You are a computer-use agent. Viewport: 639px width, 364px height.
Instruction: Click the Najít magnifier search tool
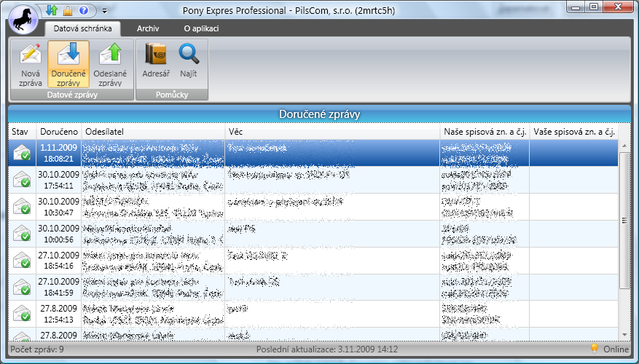click(188, 60)
